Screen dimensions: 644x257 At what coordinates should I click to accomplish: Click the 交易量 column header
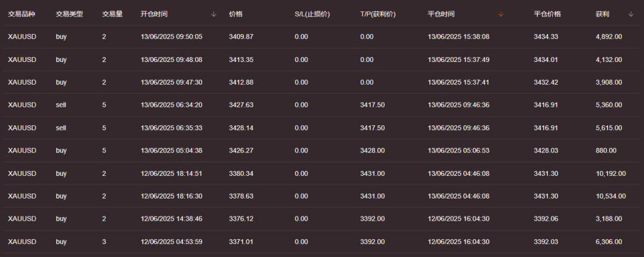[112, 14]
